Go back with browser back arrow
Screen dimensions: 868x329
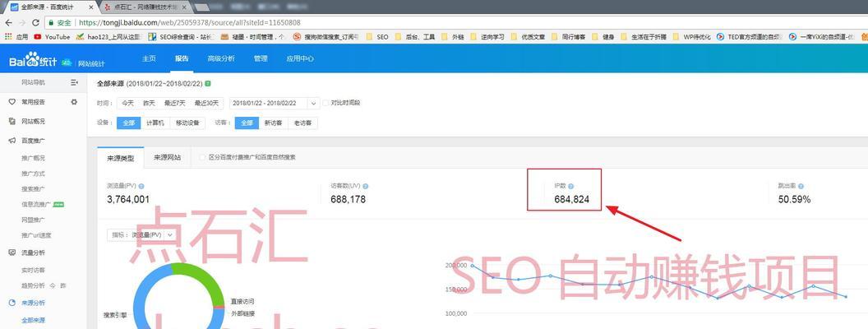[7, 23]
